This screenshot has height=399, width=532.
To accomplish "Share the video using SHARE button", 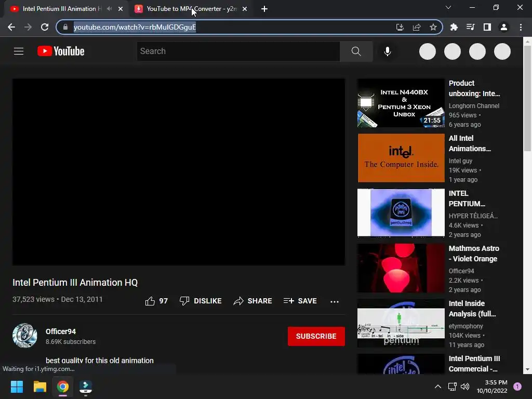I will pos(253,301).
